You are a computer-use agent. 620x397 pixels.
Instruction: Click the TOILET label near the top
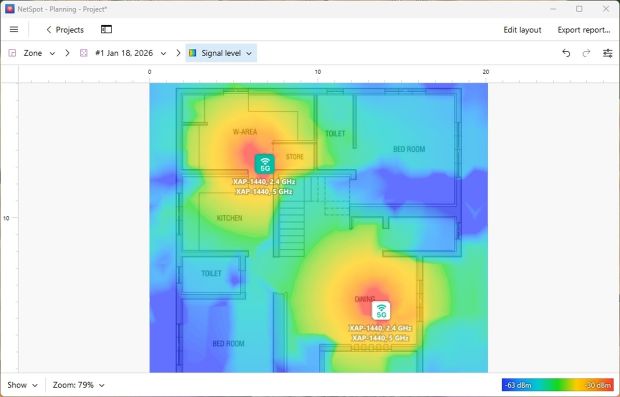tap(335, 134)
